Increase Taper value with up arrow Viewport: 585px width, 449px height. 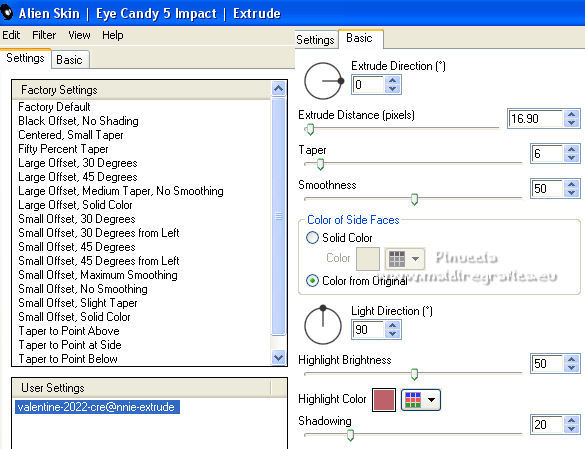pyautogui.click(x=571, y=149)
